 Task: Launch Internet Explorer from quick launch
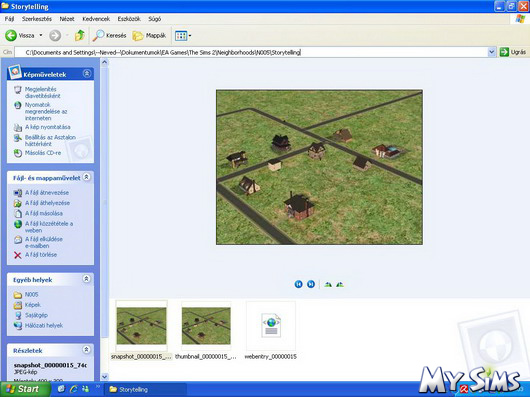[x=74, y=389]
